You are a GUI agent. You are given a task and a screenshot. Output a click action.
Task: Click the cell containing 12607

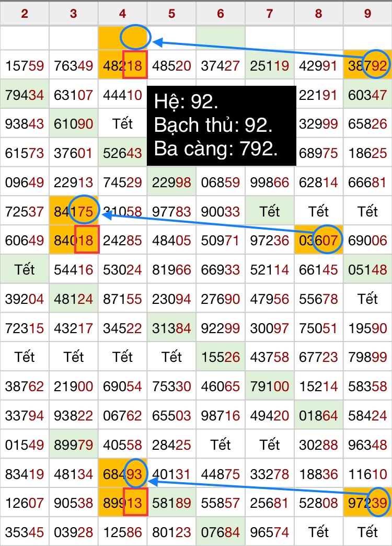25,503
